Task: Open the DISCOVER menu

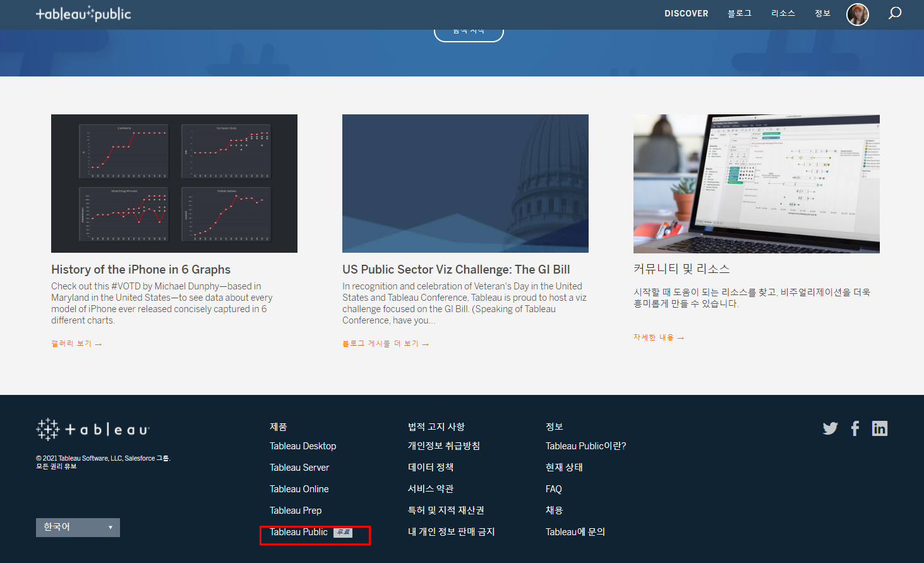Action: pos(686,13)
